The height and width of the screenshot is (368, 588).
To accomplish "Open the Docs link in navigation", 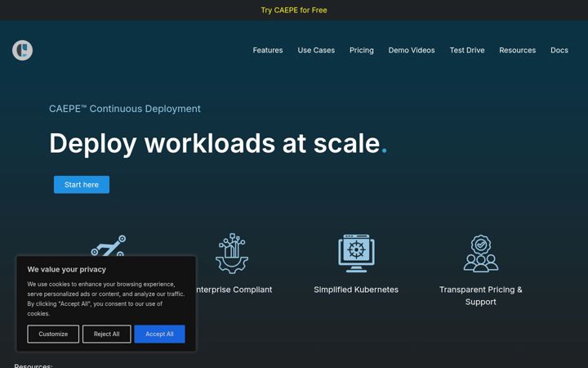I will click(559, 51).
